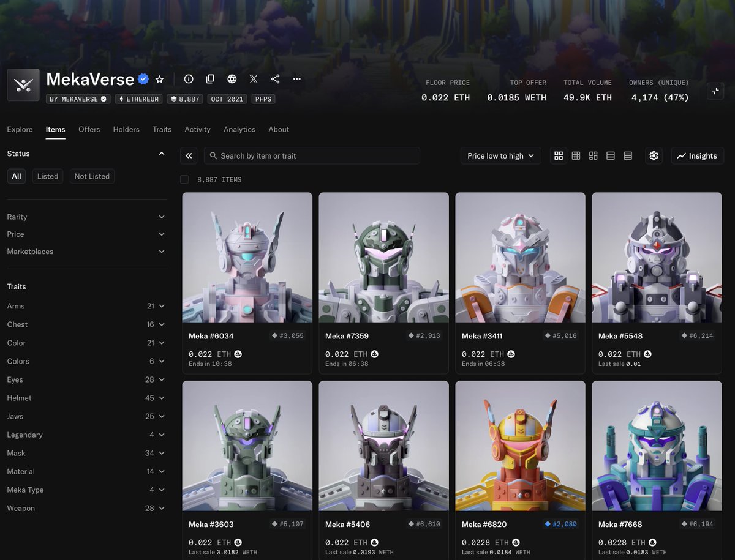
Task: Focus the Search by item or trait field
Action: [312, 156]
